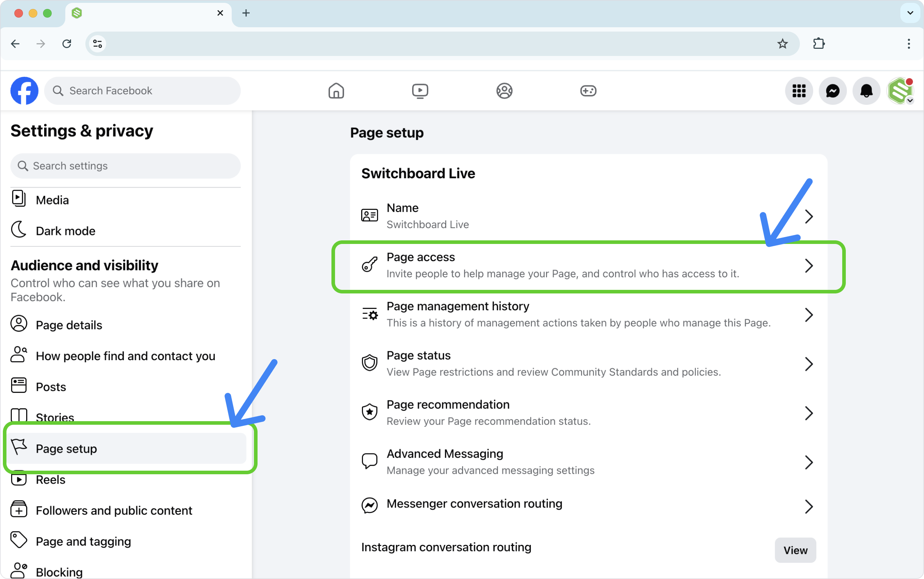This screenshot has height=579, width=924.
Task: Click the "Settings & privacy" heading
Action: tap(81, 131)
